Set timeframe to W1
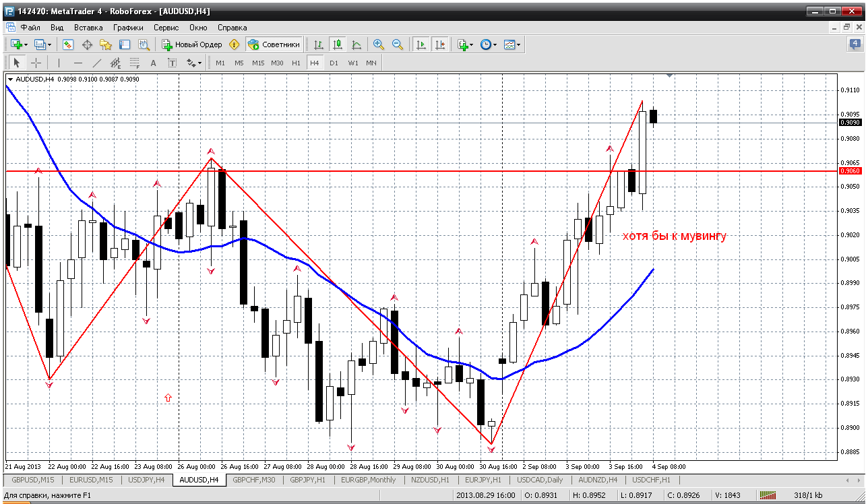868x504 pixels. (353, 63)
